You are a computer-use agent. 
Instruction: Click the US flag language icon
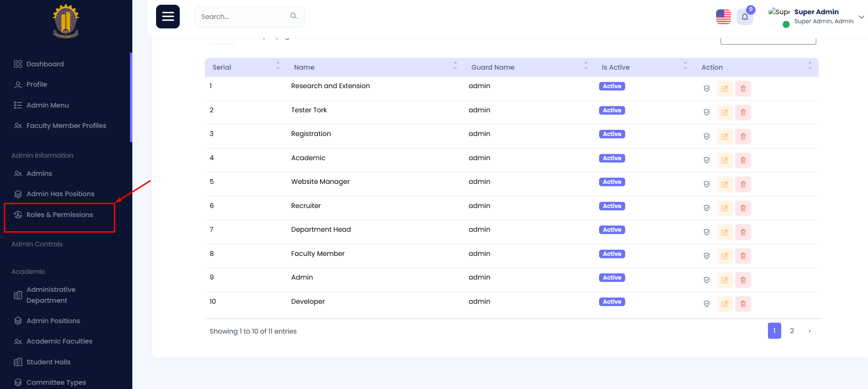(x=723, y=17)
